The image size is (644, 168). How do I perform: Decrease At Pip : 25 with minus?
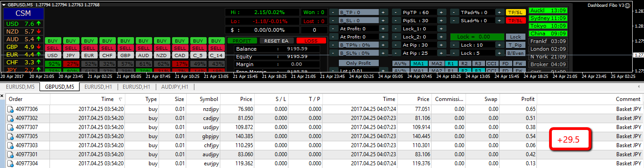click(396, 53)
